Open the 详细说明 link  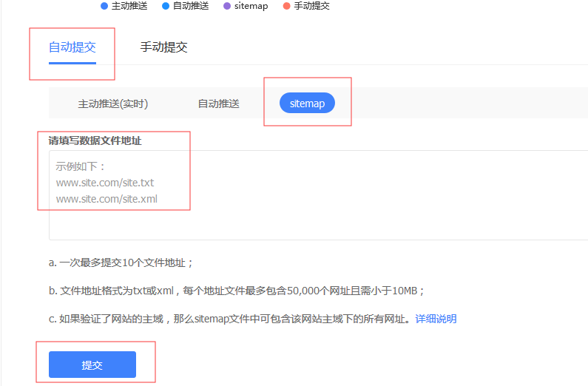(x=436, y=319)
